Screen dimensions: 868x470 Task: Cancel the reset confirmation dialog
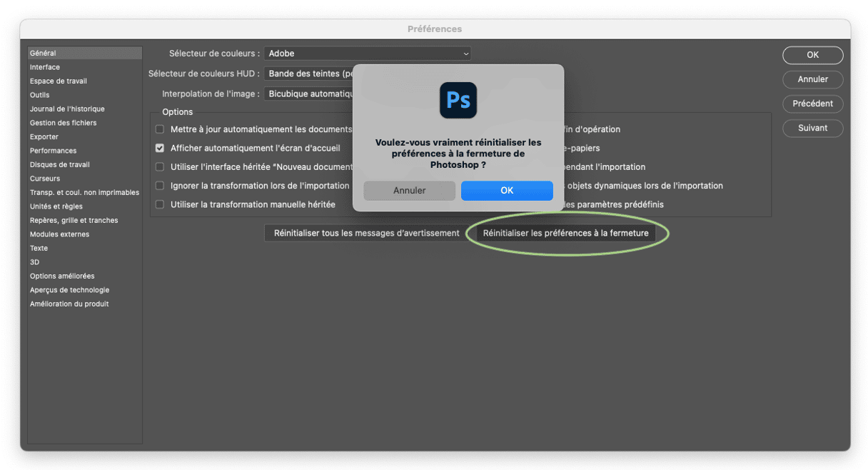[x=409, y=191]
